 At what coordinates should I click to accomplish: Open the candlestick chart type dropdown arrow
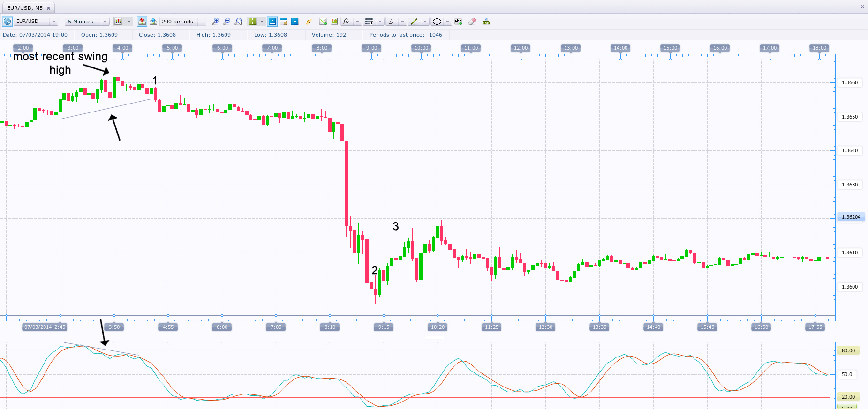pyautogui.click(x=128, y=22)
